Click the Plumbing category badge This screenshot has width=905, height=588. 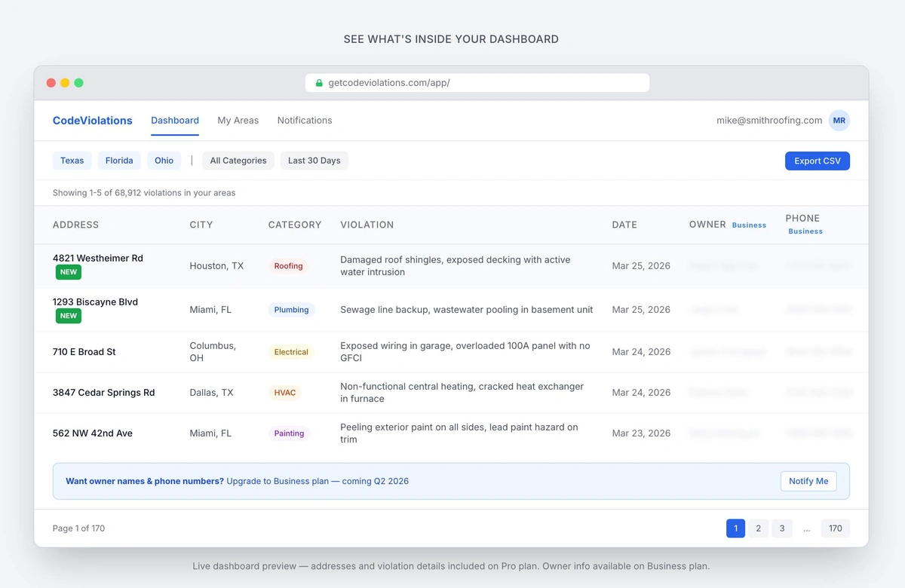tap(291, 309)
